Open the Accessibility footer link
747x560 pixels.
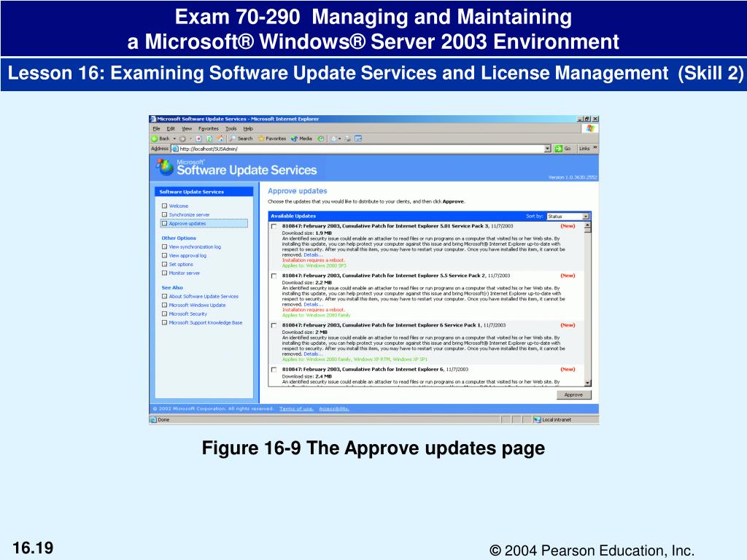(333, 408)
